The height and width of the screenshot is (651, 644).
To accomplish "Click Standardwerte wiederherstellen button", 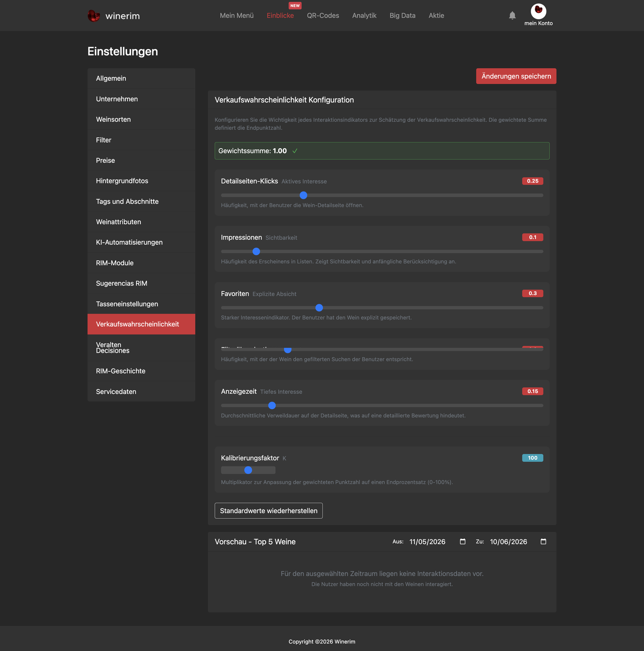I will click(x=269, y=511).
